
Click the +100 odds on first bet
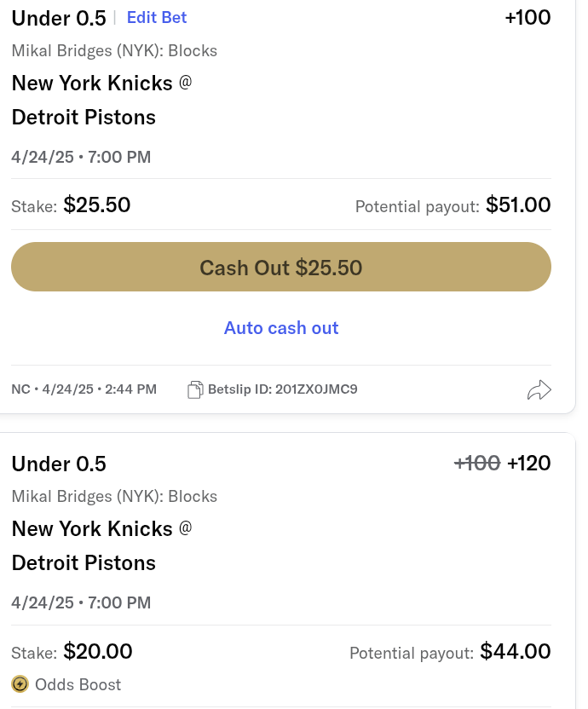coord(527,18)
